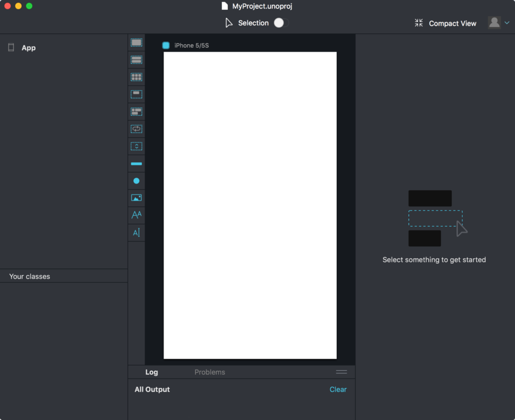Viewport: 515px width, 420px height.
Task: Add a Each loop element icon
Action: pyautogui.click(x=136, y=129)
